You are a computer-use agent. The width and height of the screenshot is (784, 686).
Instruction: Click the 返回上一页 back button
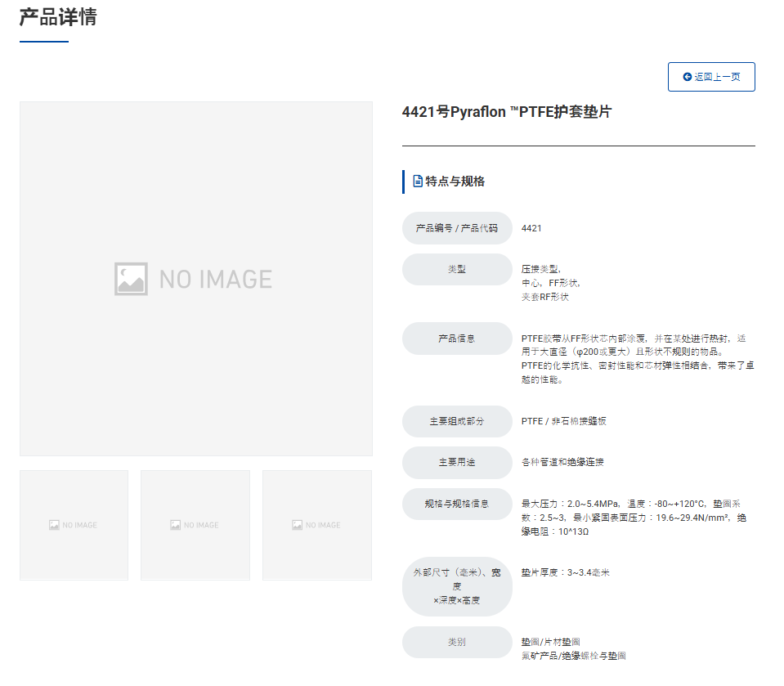(711, 77)
